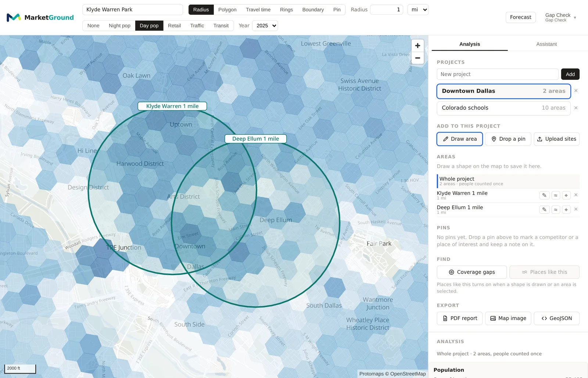Select the Boundary drawing mode
This screenshot has width=588, height=378.
click(313, 10)
